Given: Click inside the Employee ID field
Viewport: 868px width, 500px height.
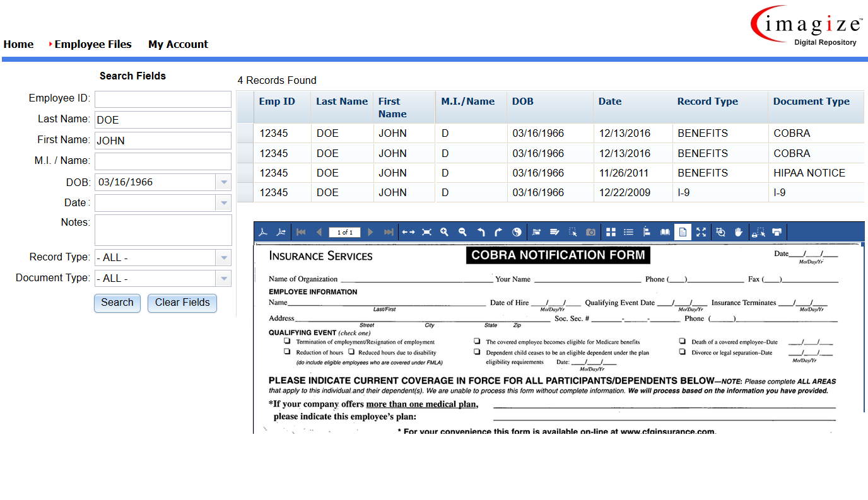Looking at the screenshot, I should (x=163, y=99).
